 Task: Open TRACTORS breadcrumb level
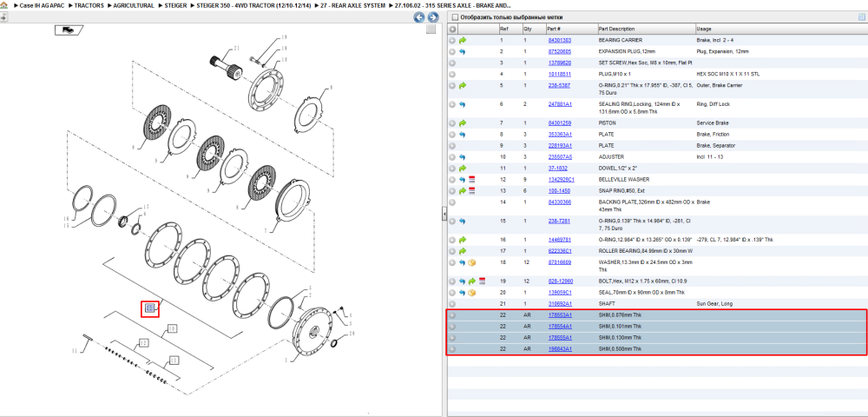click(x=89, y=5)
